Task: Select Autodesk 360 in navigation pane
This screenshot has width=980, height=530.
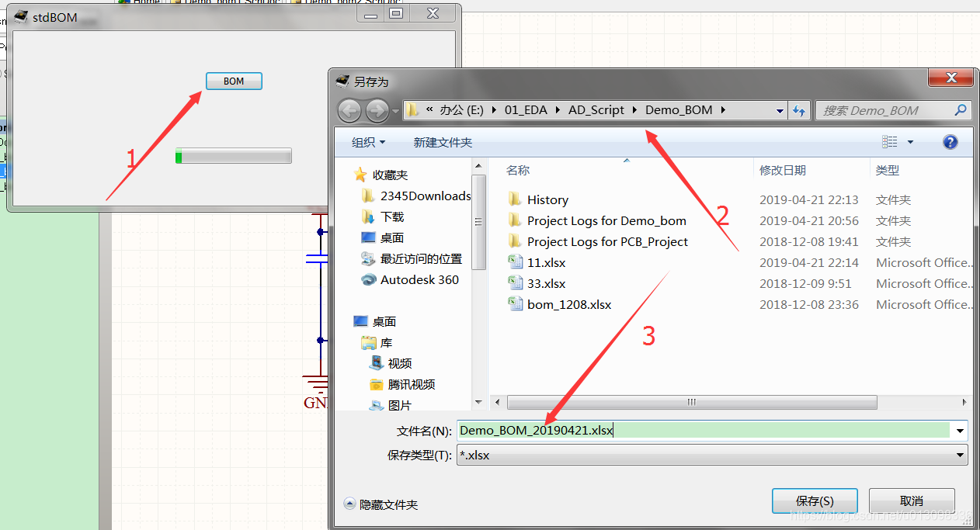Action: click(419, 279)
